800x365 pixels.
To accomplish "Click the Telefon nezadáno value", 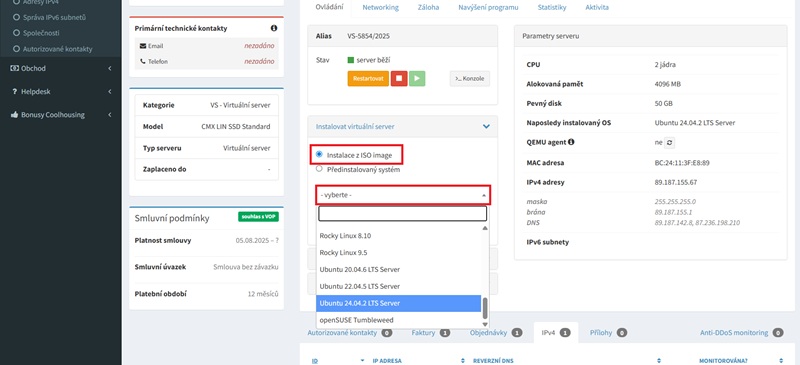I will pyautogui.click(x=259, y=62).
